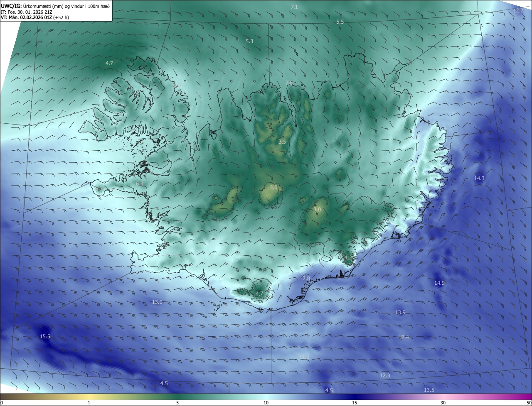The height and width of the screenshot is (406, 532).
Task: Click the map value label "4.2"
Action: tap(348, 258)
